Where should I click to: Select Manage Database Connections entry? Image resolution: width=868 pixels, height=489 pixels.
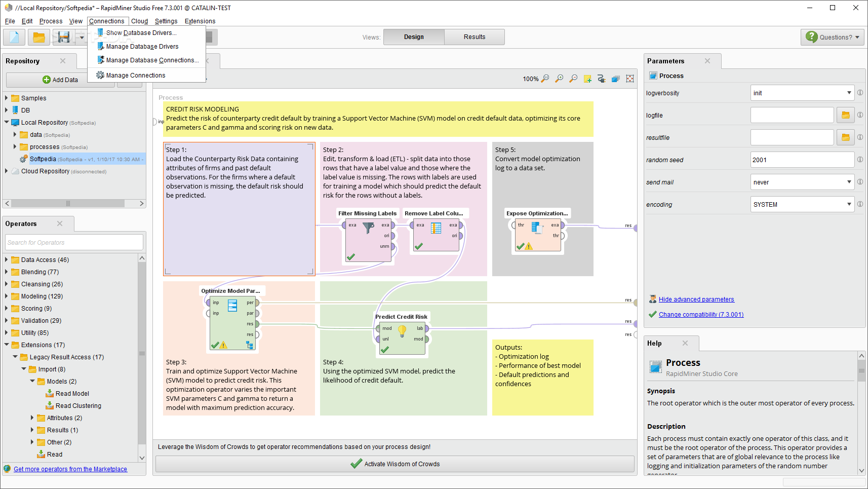[147, 60]
